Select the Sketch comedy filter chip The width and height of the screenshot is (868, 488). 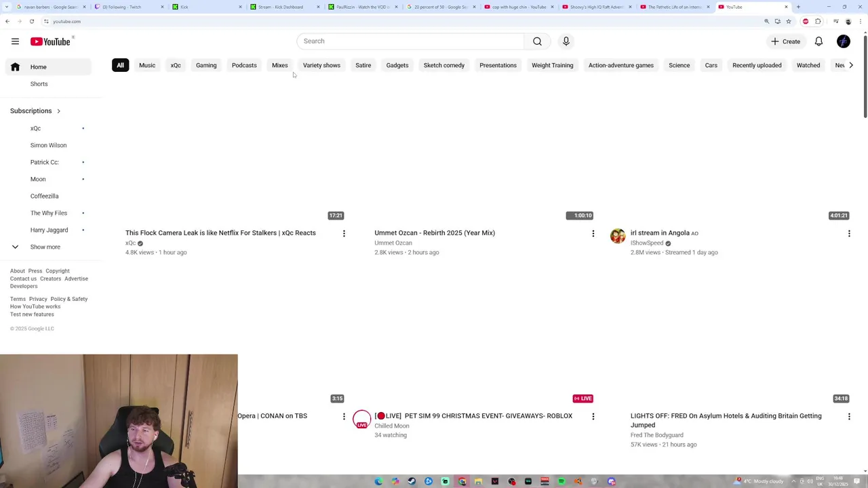pyautogui.click(x=444, y=66)
